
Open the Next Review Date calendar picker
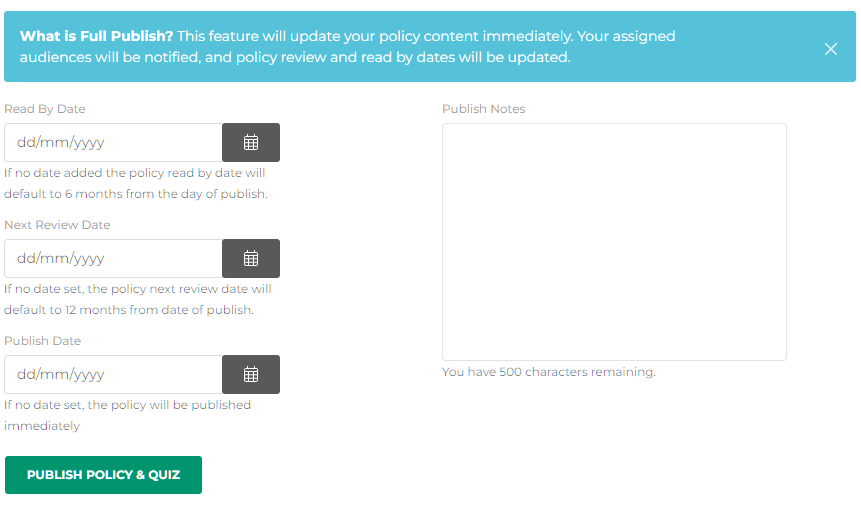point(251,259)
